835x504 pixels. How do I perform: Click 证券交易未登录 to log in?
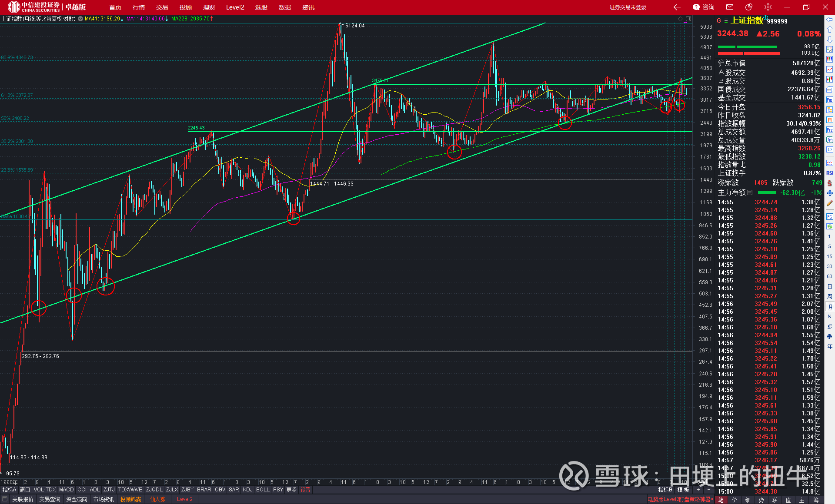628,7
